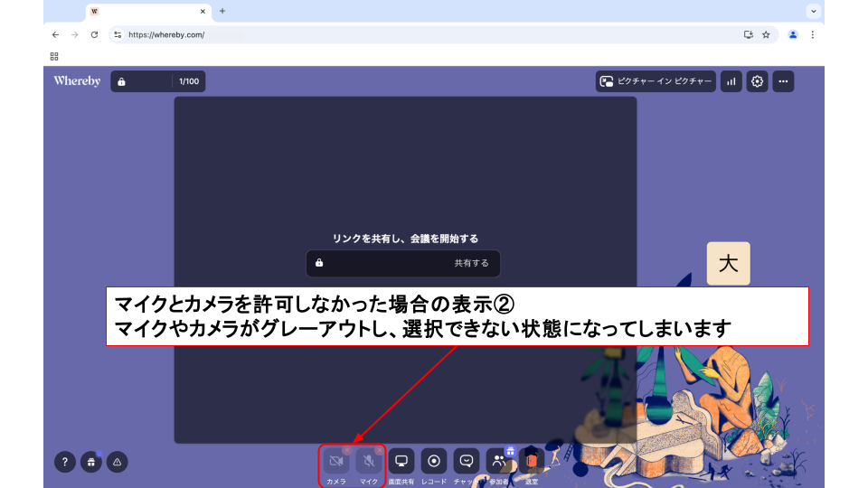Toggle the disabled microphone (マイク) button

(369, 462)
